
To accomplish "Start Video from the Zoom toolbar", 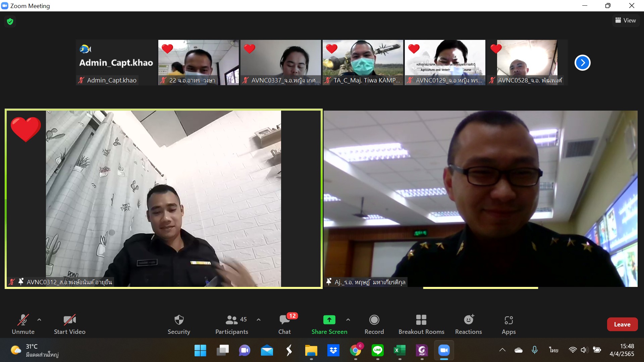I will point(70,324).
